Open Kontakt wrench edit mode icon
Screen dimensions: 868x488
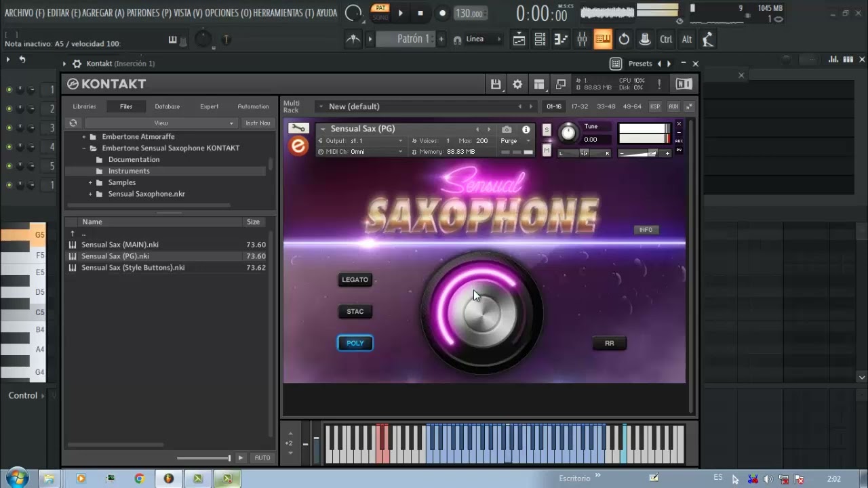[298, 128]
